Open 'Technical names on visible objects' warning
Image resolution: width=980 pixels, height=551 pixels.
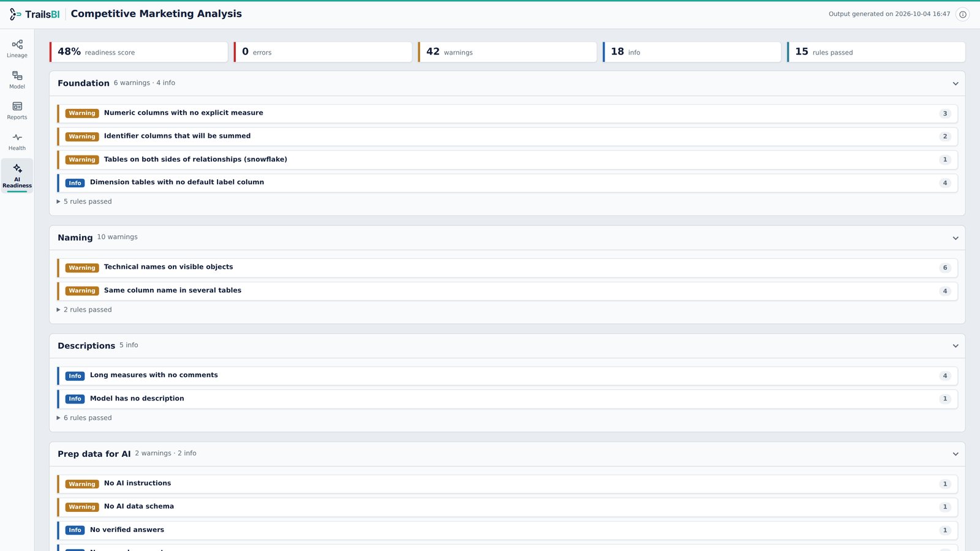pyautogui.click(x=507, y=268)
